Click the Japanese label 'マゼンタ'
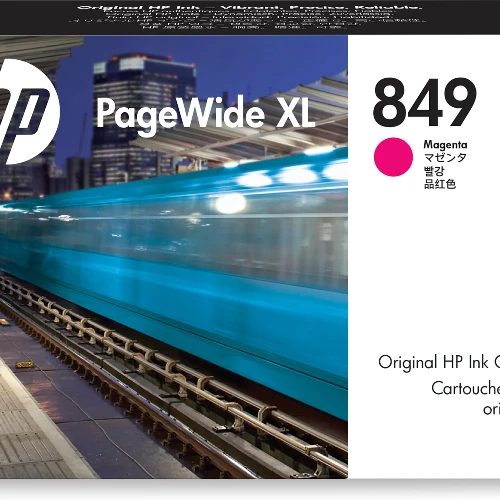This screenshot has height=500, width=500. point(445,158)
